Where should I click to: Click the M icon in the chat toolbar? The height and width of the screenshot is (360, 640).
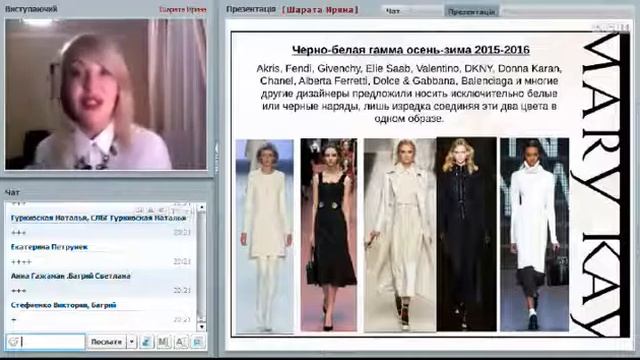pos(163,342)
